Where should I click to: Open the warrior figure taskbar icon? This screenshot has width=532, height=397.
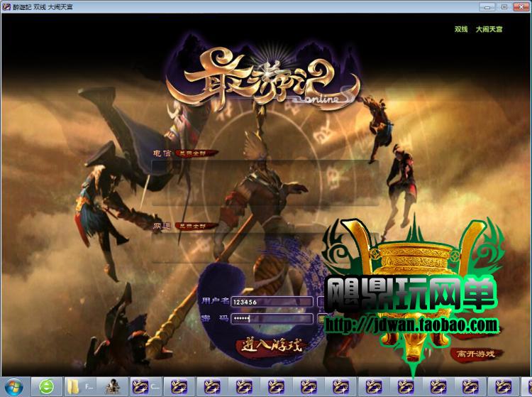(113, 387)
